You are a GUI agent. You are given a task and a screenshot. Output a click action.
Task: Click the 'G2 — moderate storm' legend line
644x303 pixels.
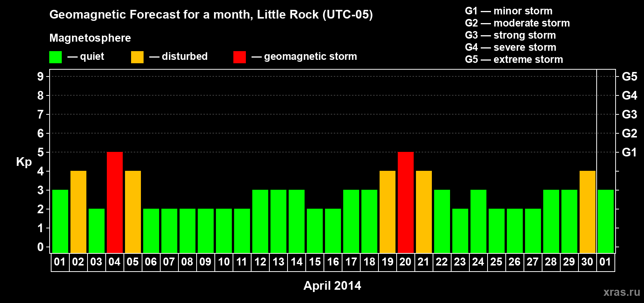[517, 23]
